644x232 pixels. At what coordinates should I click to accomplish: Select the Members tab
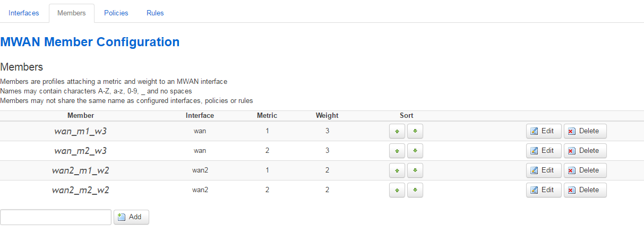71,13
